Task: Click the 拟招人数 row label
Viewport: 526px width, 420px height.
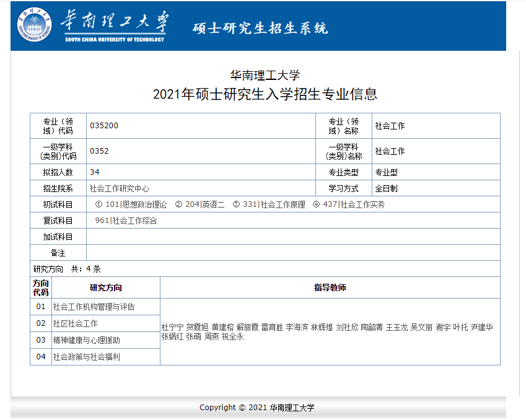Action: [58, 172]
